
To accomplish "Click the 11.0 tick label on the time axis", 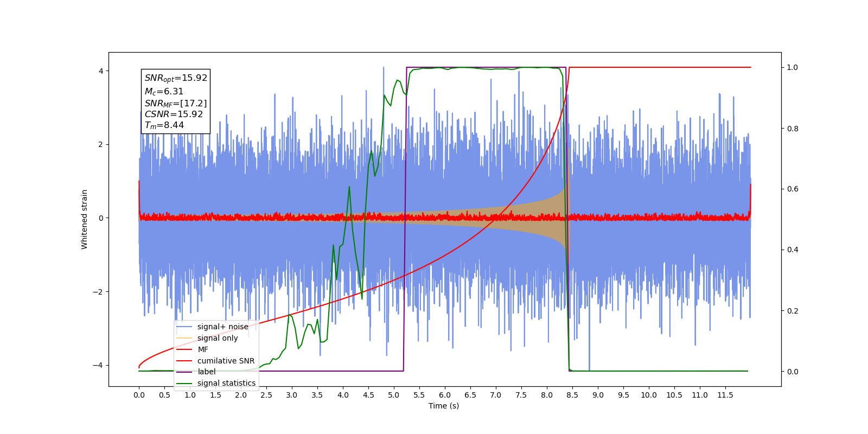I will pos(700,395).
